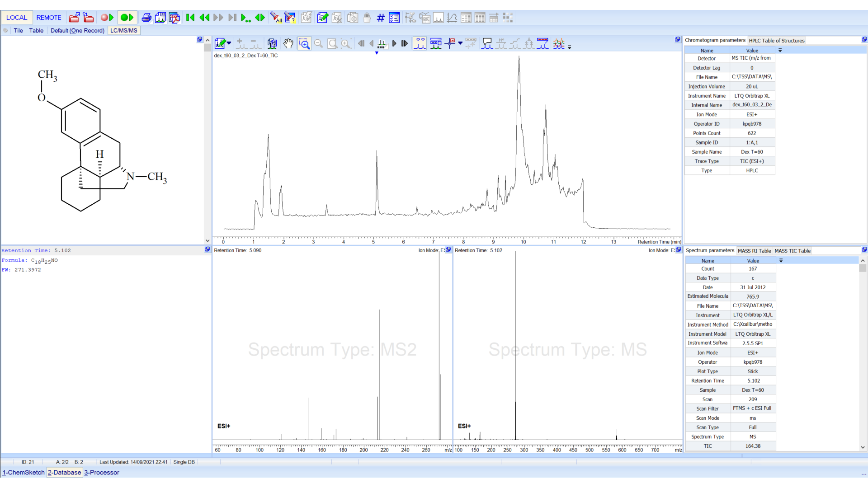Open the peak labeling options dropdown
This screenshot has width=868, height=488.
tap(461, 43)
